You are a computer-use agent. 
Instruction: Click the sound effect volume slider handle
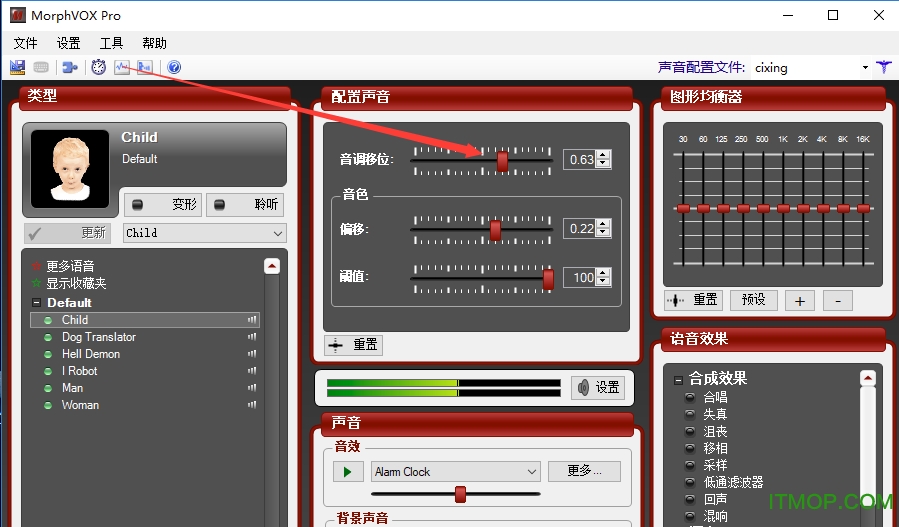point(460,494)
